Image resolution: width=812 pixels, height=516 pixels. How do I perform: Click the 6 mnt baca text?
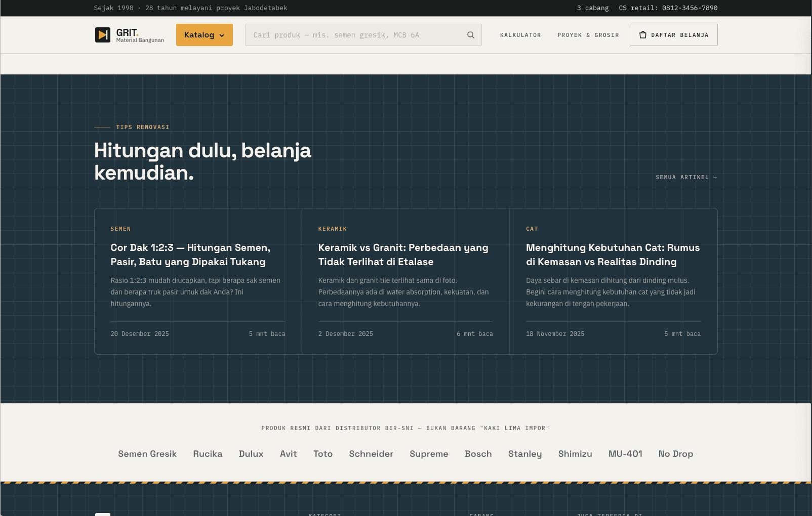coord(475,334)
